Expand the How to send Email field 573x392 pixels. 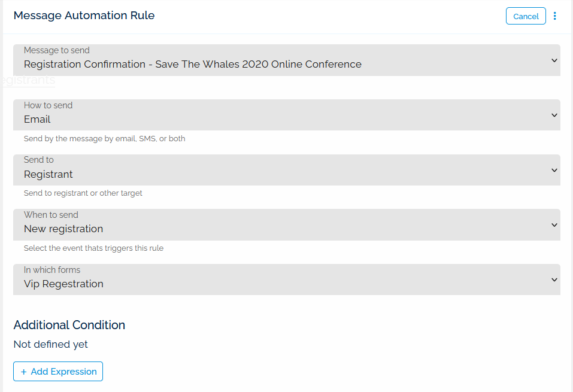(286, 115)
